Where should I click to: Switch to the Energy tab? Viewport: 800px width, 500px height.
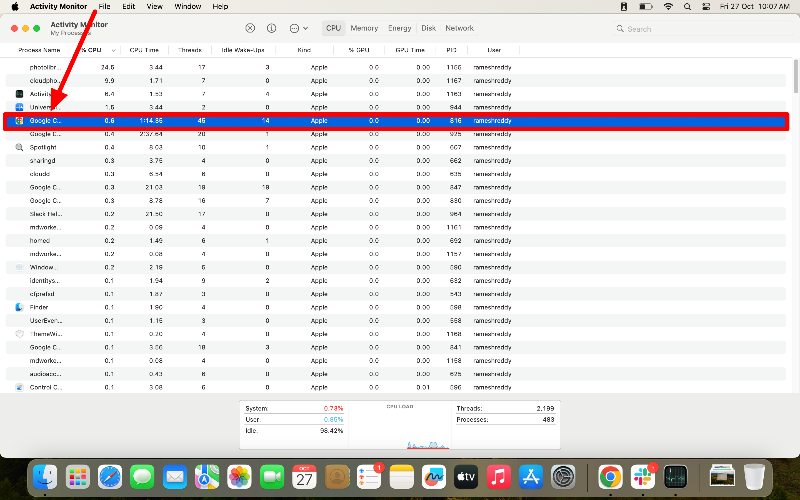(x=399, y=28)
